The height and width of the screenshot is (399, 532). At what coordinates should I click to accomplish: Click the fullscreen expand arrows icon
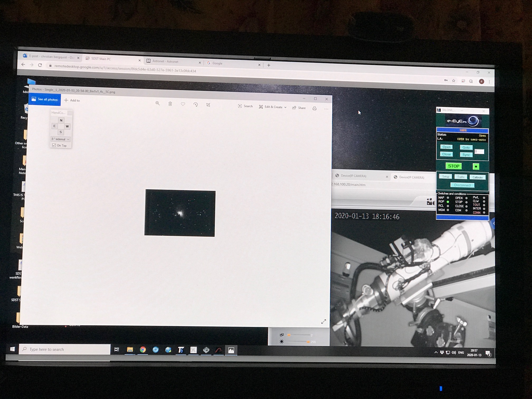(x=324, y=321)
